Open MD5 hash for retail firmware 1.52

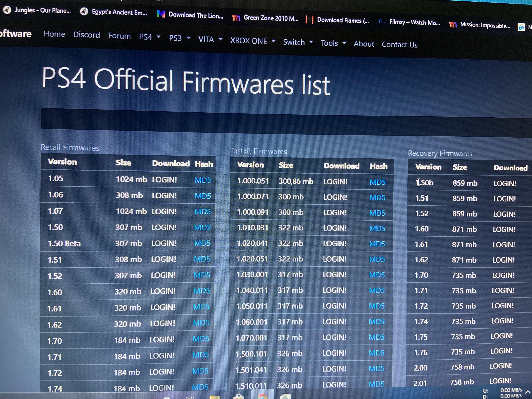202,275
